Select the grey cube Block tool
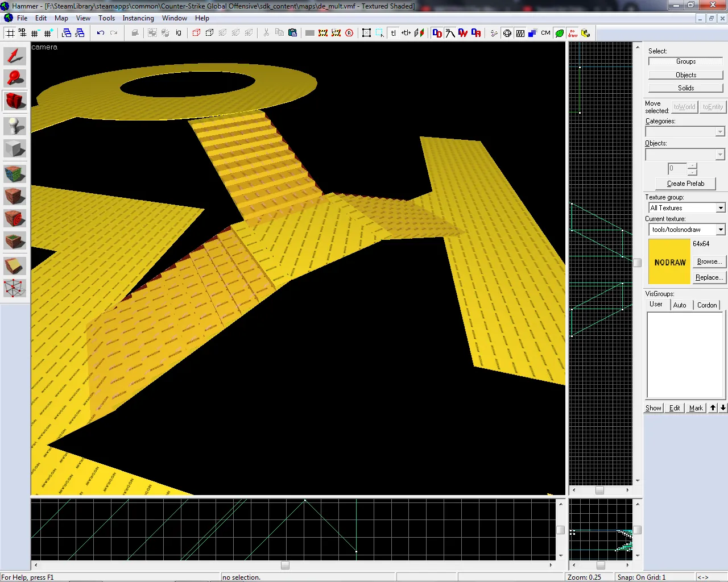This screenshot has width=728, height=582. click(x=15, y=149)
